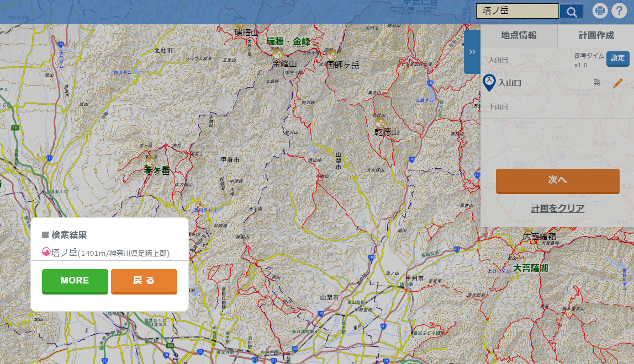This screenshot has height=364, width=634.
Task: Open help via question mark icon
Action: pos(620,11)
